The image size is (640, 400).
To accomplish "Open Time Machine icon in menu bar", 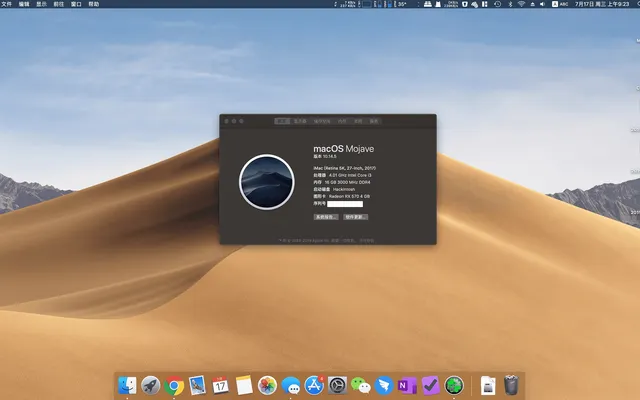I will coord(497,4).
